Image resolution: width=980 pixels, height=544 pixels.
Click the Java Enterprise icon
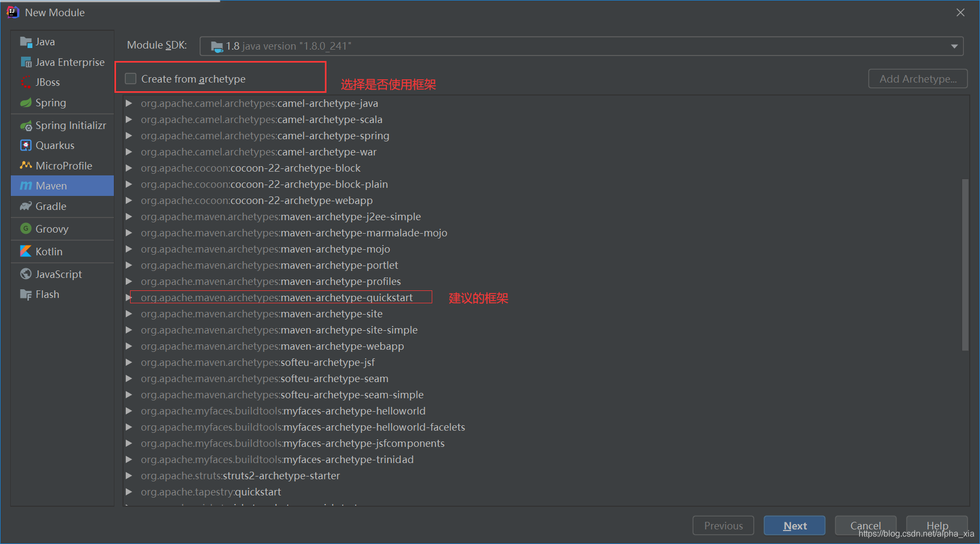point(26,63)
